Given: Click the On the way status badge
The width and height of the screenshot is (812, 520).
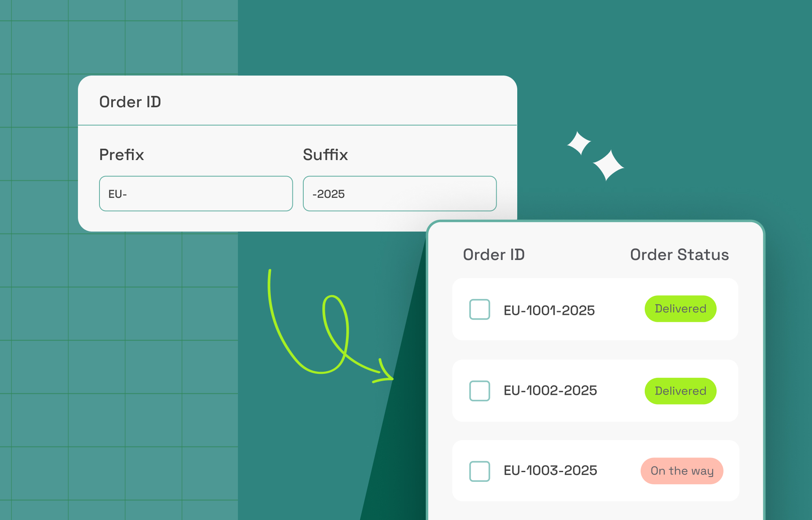Looking at the screenshot, I should [x=682, y=471].
